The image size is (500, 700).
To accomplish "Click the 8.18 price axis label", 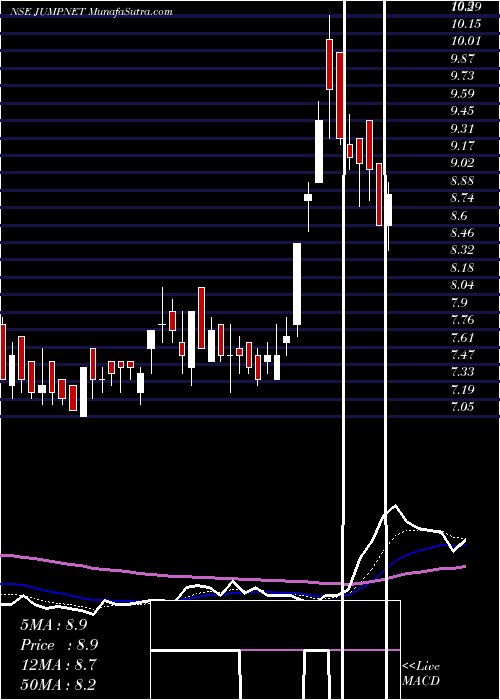I will [x=462, y=268].
